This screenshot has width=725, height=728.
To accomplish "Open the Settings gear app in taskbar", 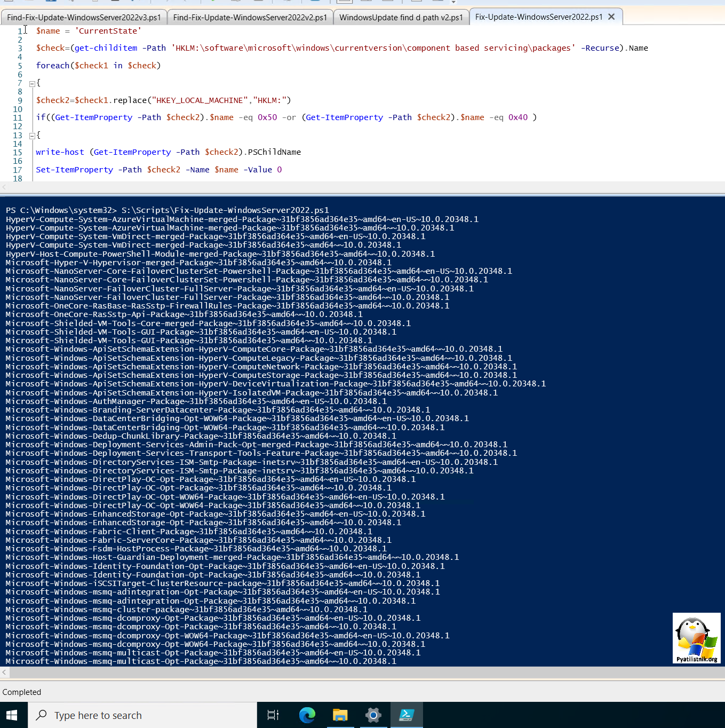I will [373, 715].
